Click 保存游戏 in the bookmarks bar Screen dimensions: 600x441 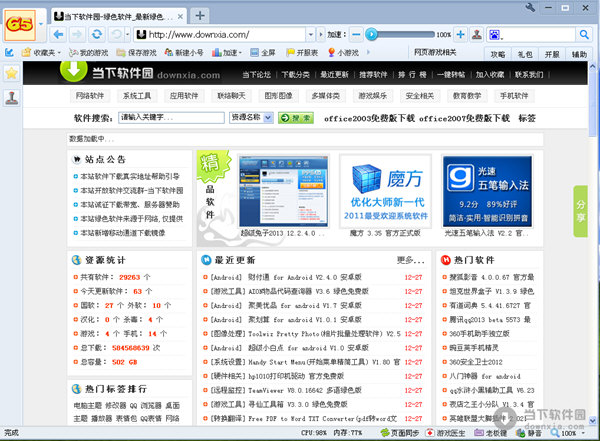137,52
